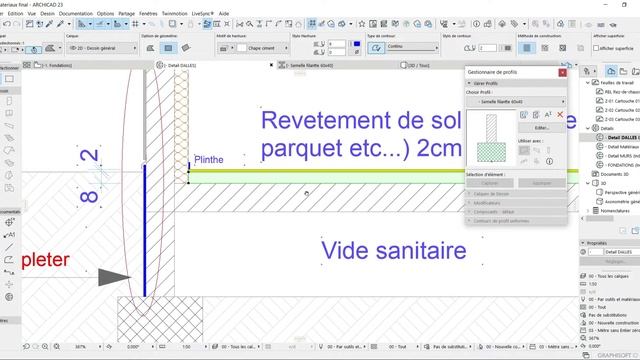Click the white swatch beside Chape ciment
640x360 pixels.
pos(242,48)
